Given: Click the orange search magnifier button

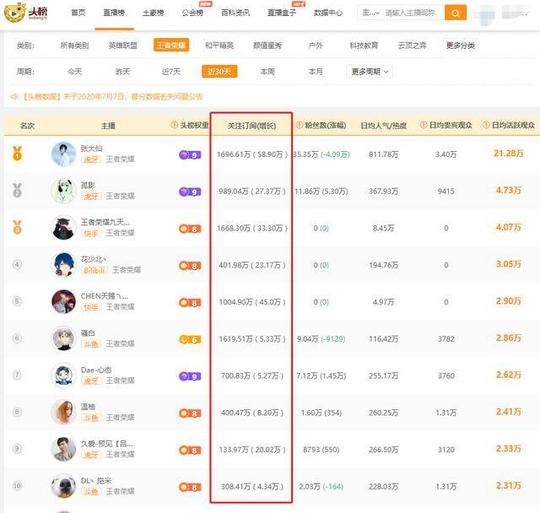Looking at the screenshot, I should [455, 13].
